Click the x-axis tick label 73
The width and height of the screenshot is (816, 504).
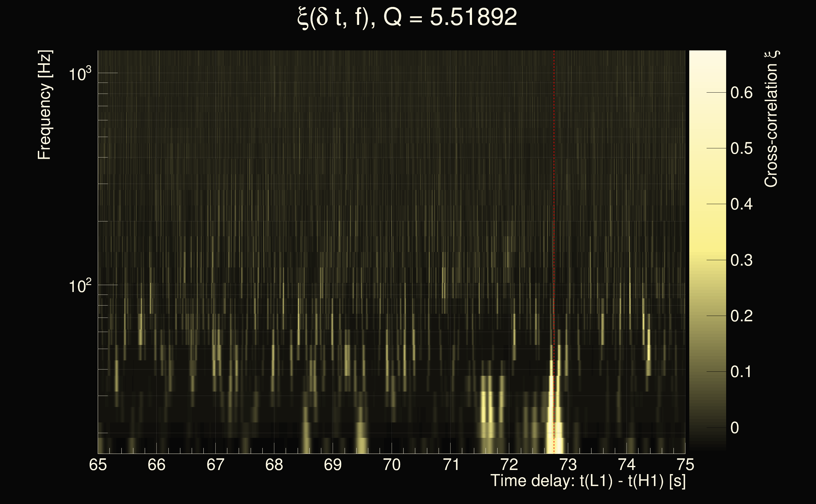[568, 465]
